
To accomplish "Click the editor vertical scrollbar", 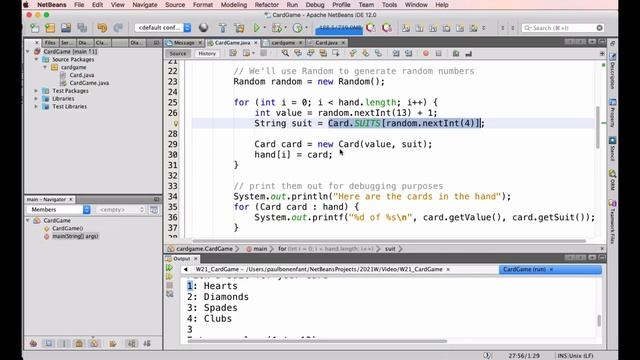I will coord(598,127).
